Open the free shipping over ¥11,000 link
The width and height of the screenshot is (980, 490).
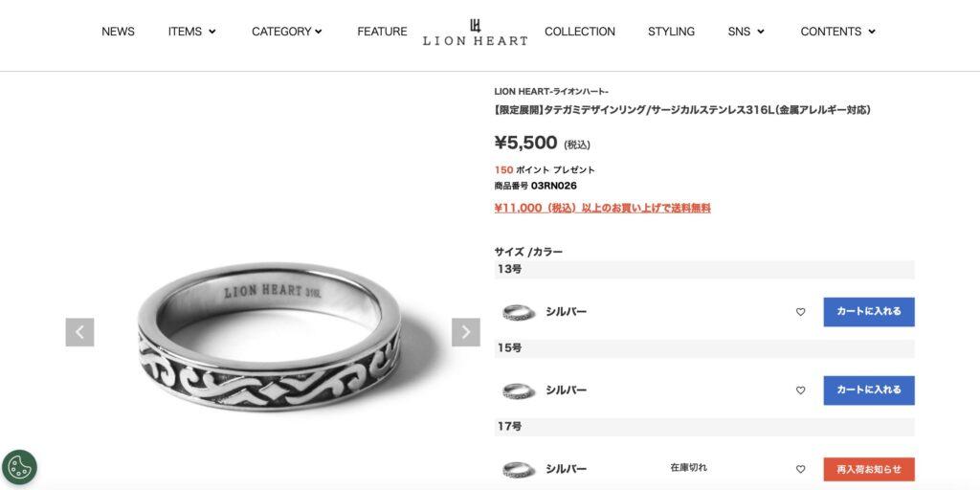[603, 208]
